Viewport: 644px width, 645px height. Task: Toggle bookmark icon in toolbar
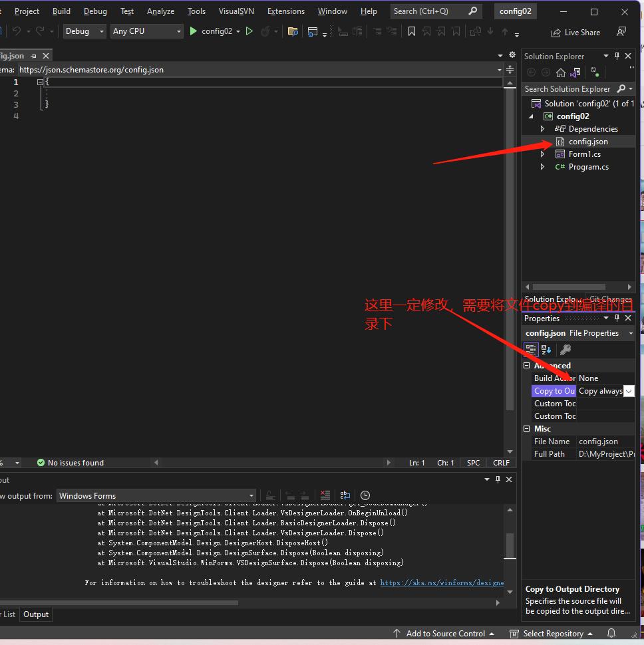click(x=412, y=31)
